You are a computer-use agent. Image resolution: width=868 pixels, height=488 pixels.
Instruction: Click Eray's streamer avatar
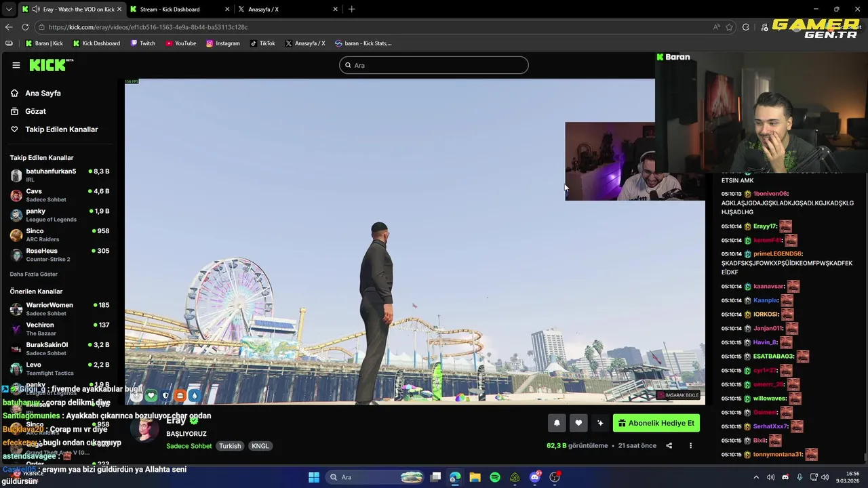click(144, 430)
